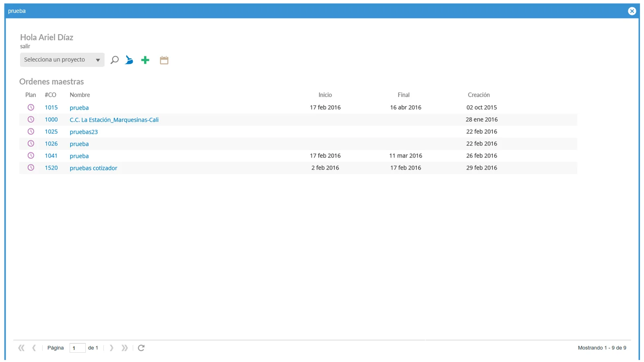This screenshot has width=644, height=362.
Task: Open 'prueba' name in row 1026
Action: click(x=79, y=144)
